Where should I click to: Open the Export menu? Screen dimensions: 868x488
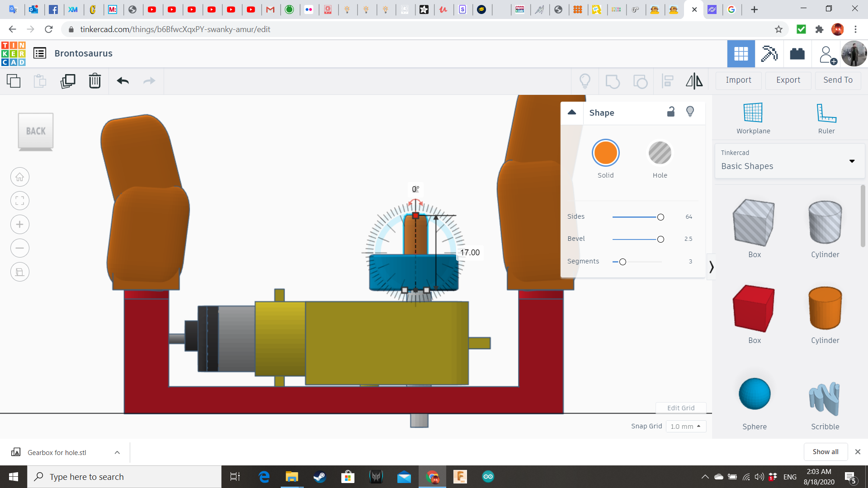(x=788, y=80)
